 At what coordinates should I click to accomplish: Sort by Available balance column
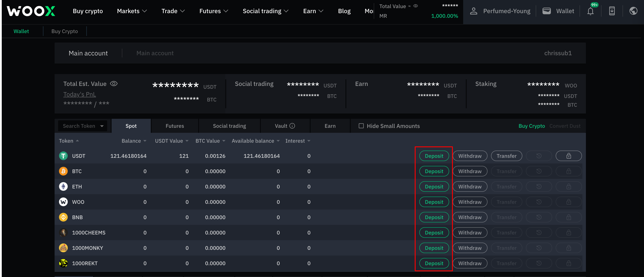tap(256, 141)
